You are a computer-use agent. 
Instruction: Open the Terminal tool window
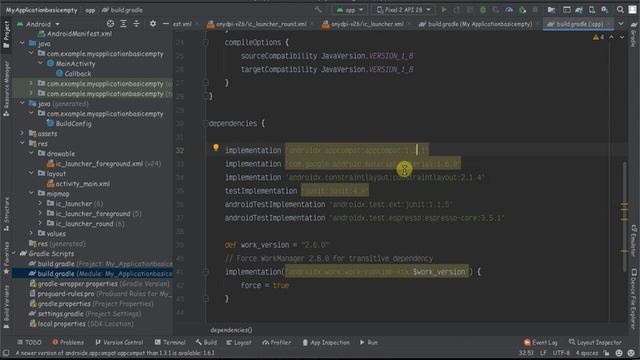click(x=170, y=342)
